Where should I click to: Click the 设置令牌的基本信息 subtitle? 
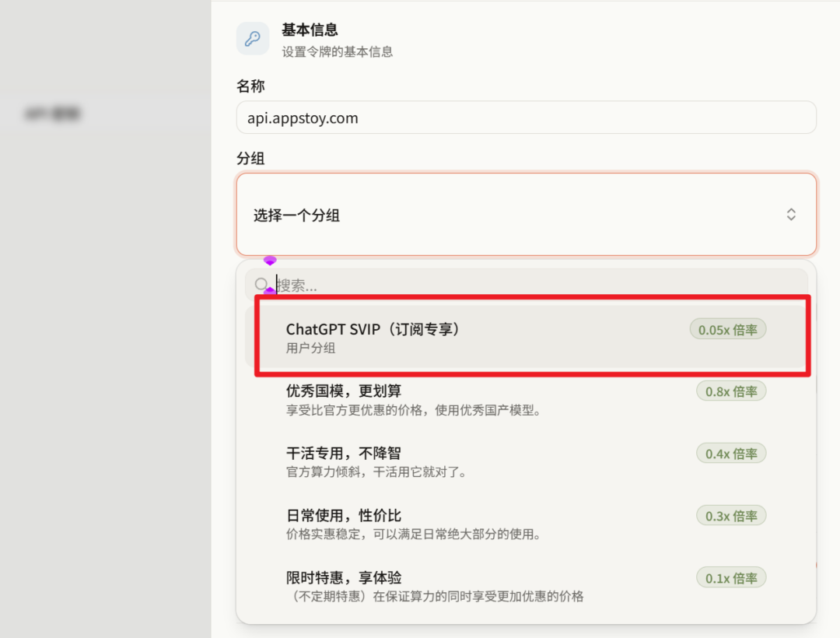(338, 52)
